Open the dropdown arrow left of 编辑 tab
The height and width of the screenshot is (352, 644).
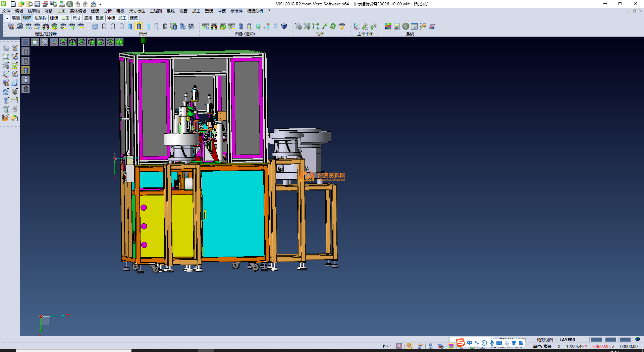click(x=7, y=18)
